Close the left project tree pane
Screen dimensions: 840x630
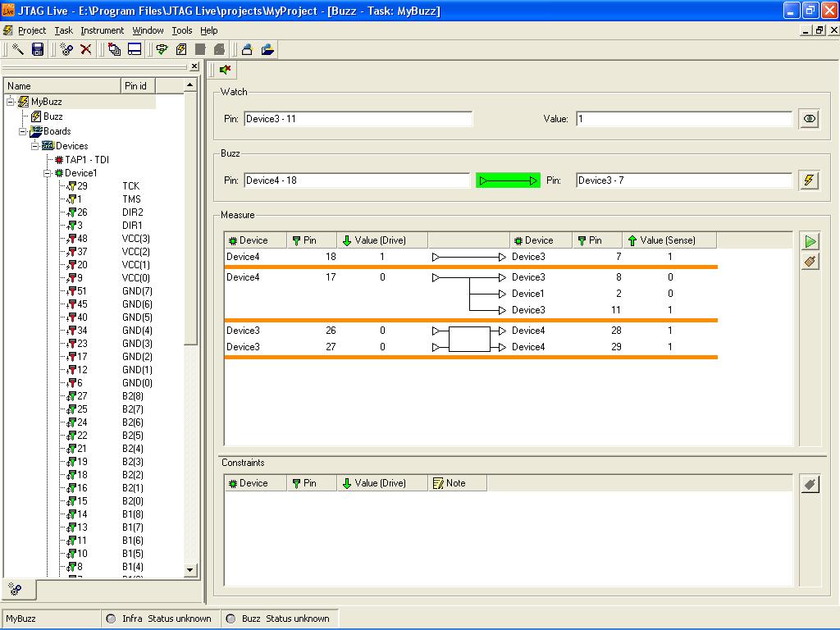click(194, 66)
